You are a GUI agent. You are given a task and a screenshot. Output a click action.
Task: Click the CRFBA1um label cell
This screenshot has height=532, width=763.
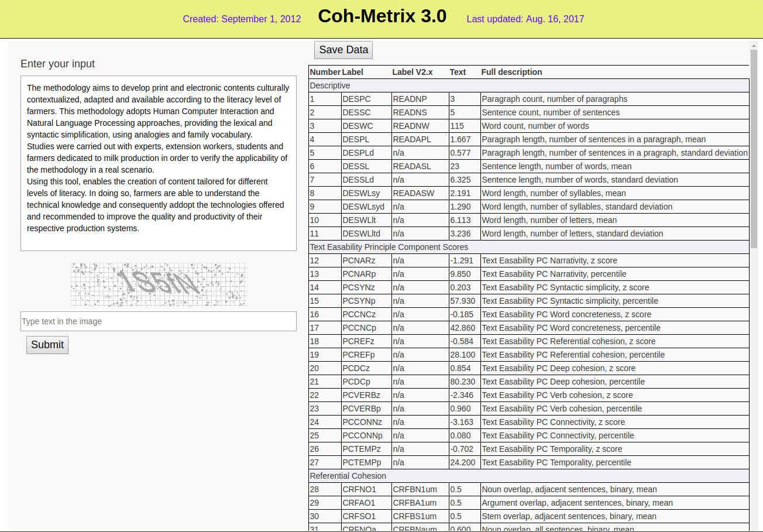coord(420,503)
